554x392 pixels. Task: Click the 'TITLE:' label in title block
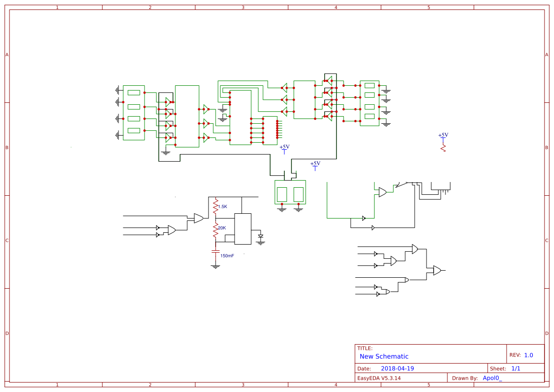tap(365, 348)
